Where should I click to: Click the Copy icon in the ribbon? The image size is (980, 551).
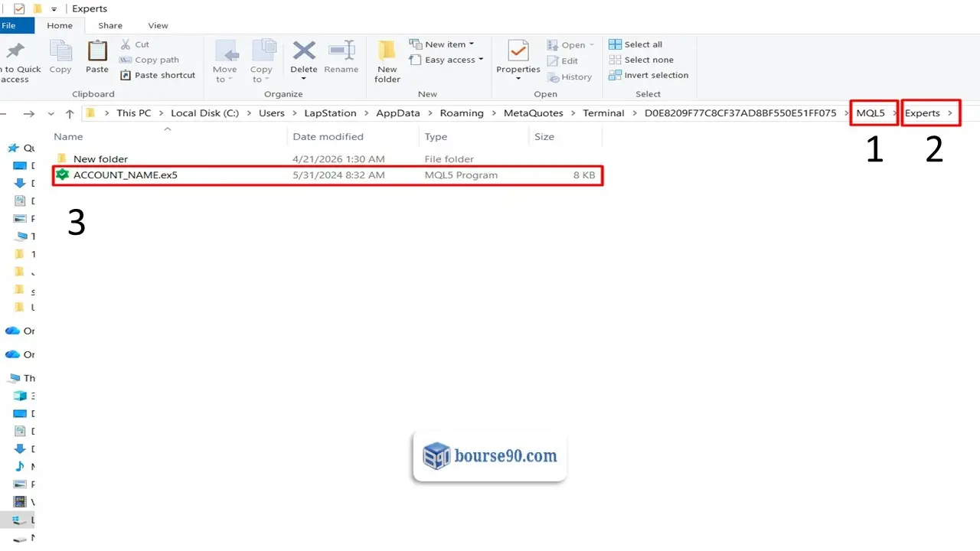(60, 51)
